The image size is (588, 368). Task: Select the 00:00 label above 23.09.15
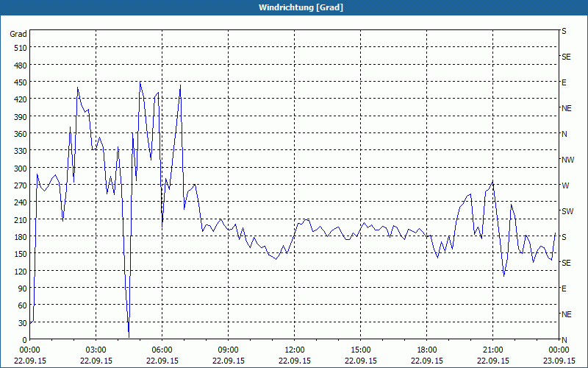click(x=559, y=350)
